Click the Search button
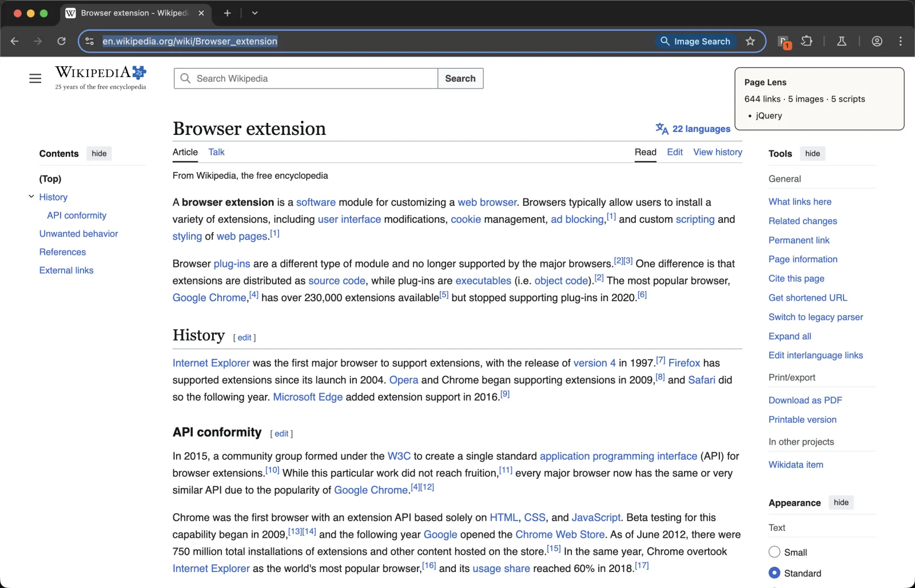Viewport: 915px width, 588px height. [460, 78]
